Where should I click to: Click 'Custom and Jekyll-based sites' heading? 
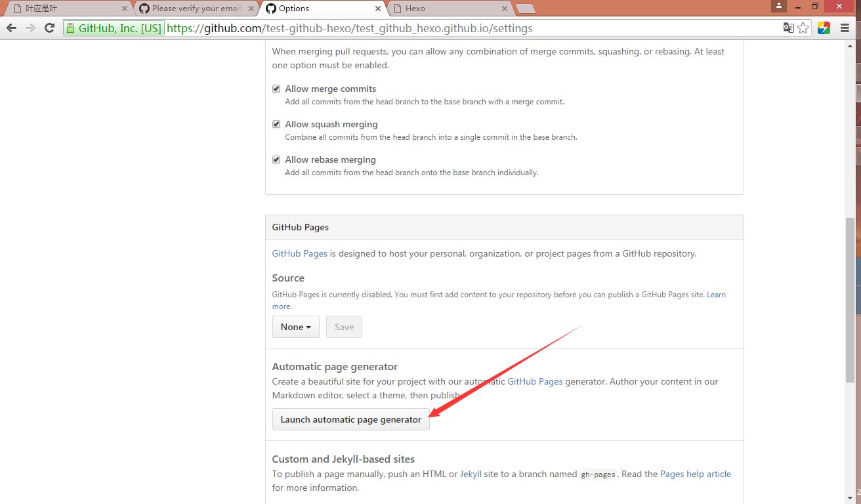(x=343, y=459)
